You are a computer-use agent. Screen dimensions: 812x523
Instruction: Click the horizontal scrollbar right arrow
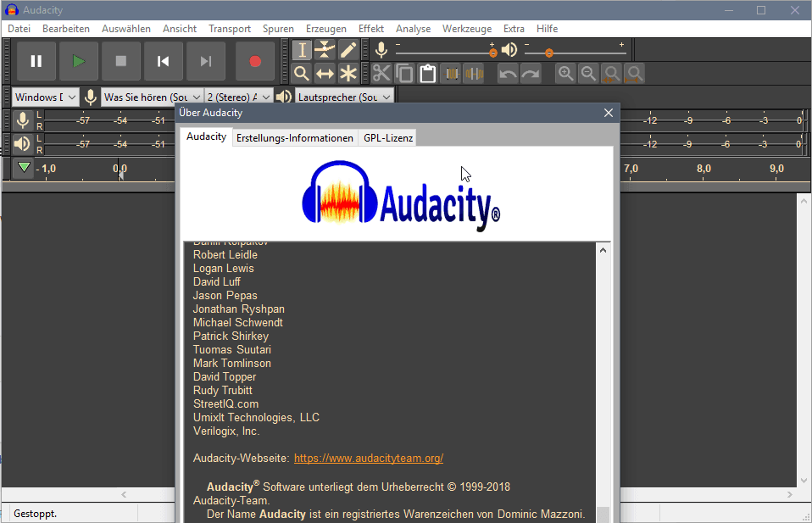point(789,494)
